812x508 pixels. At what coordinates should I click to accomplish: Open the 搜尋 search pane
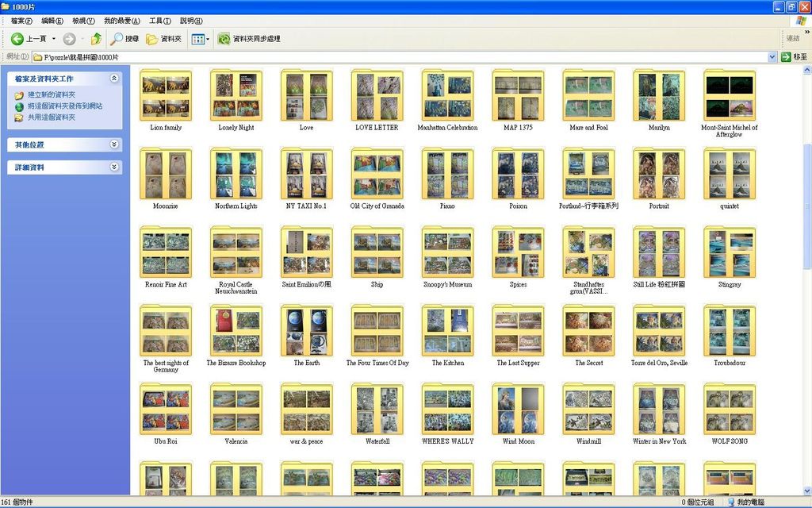tap(124, 39)
